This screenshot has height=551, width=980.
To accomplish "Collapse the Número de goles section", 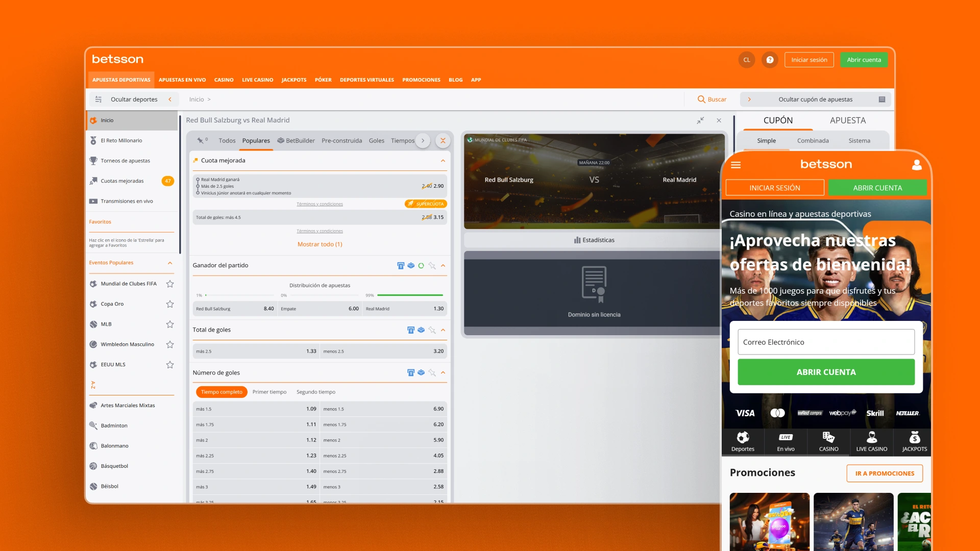I will (x=443, y=373).
